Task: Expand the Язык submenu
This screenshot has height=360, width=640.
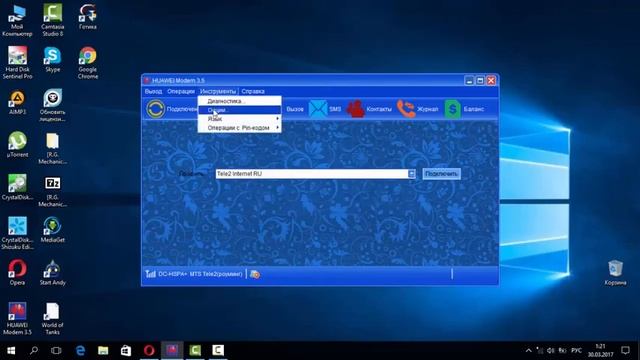Action: point(240,119)
